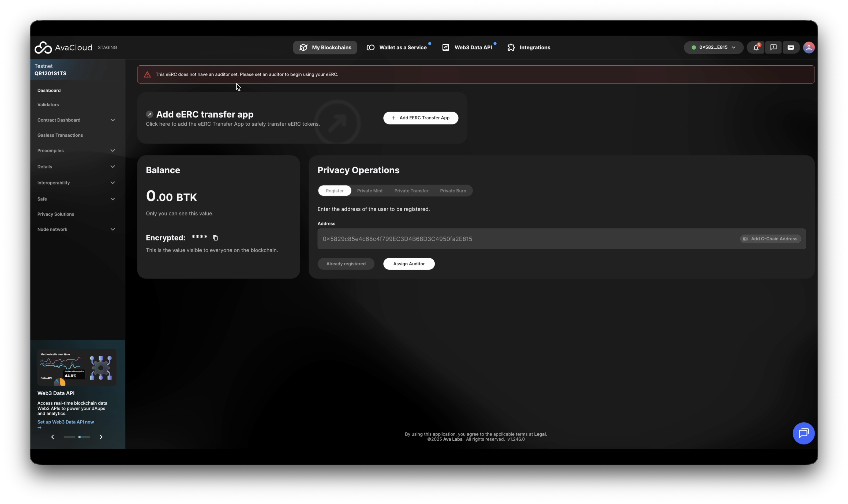Switch to the Private Mint tab

tap(369, 190)
